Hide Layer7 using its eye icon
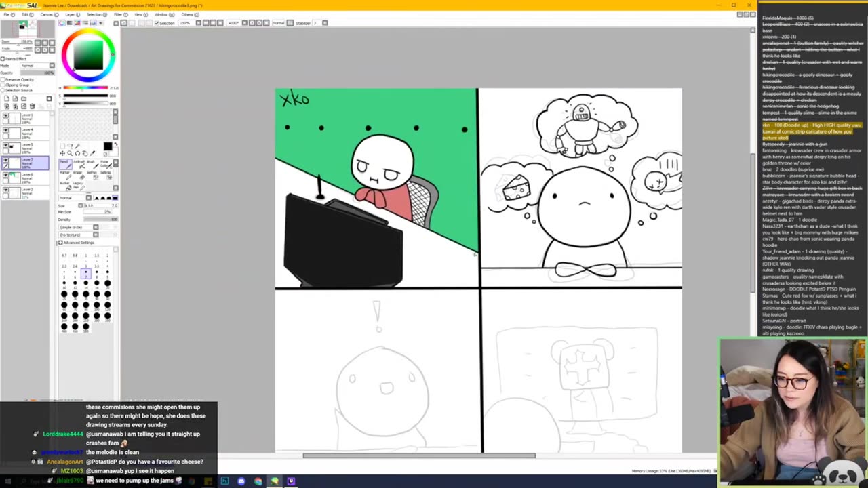 (x=6, y=159)
